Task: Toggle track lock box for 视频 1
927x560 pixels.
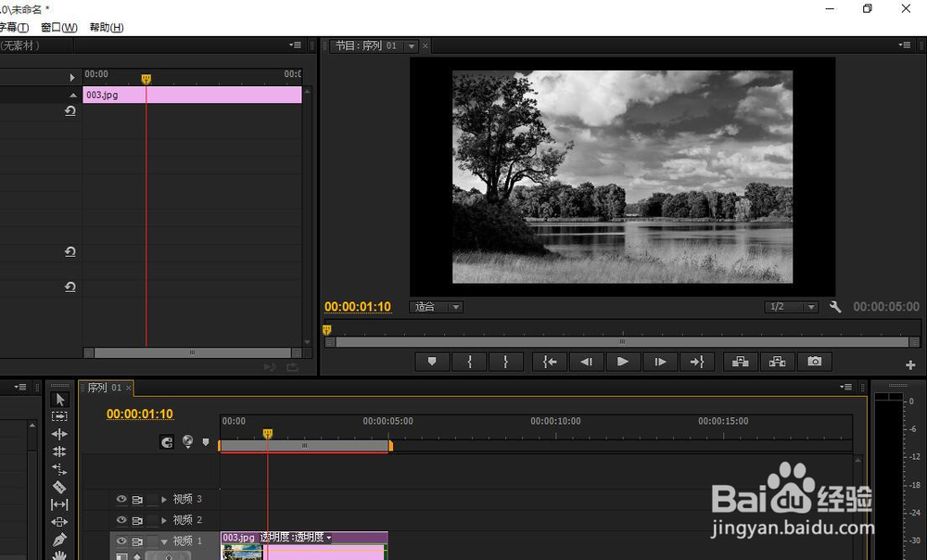Action: tap(152, 541)
